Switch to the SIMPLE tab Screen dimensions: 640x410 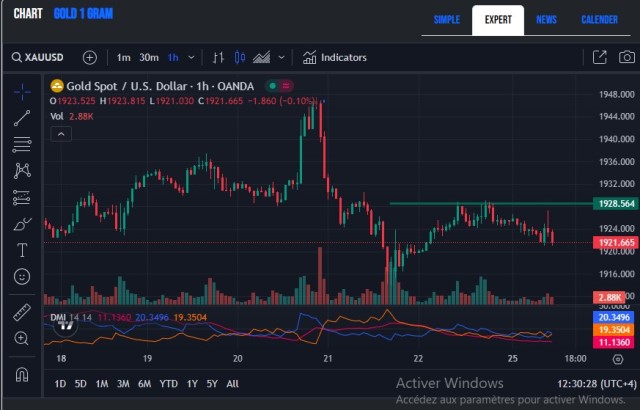446,20
